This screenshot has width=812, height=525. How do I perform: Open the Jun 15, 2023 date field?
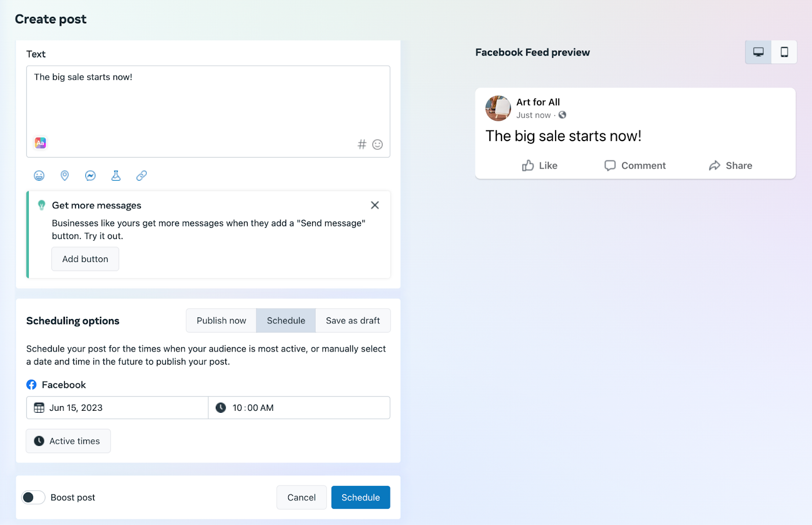pos(117,407)
